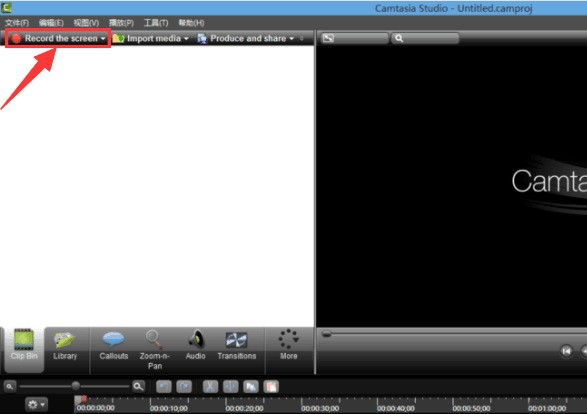Open the Audio tool
Image resolution: width=587 pixels, height=414 pixels.
(195, 345)
